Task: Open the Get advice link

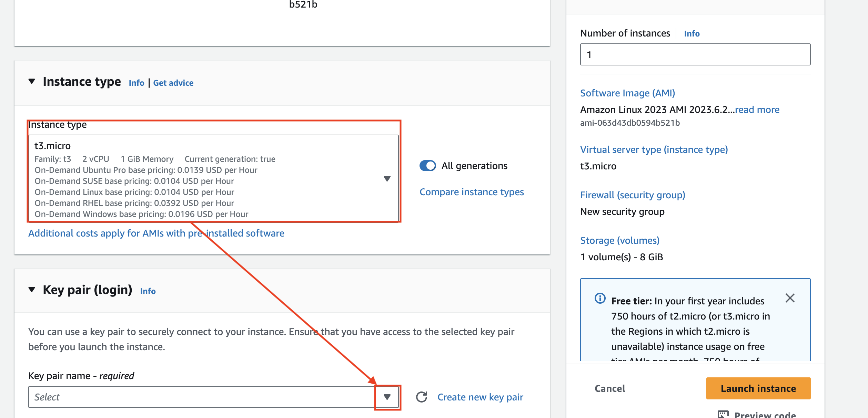Action: click(x=173, y=83)
